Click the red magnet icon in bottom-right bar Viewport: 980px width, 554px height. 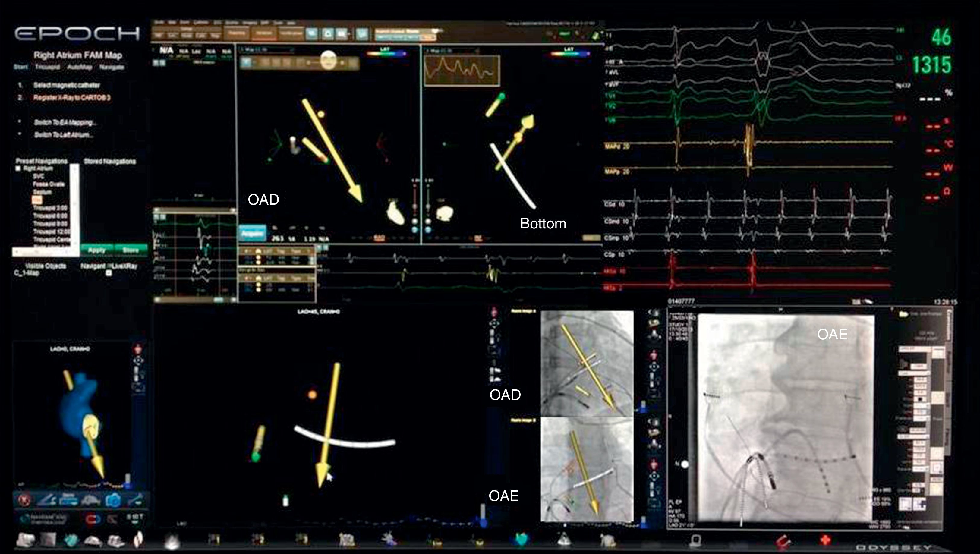783,540
